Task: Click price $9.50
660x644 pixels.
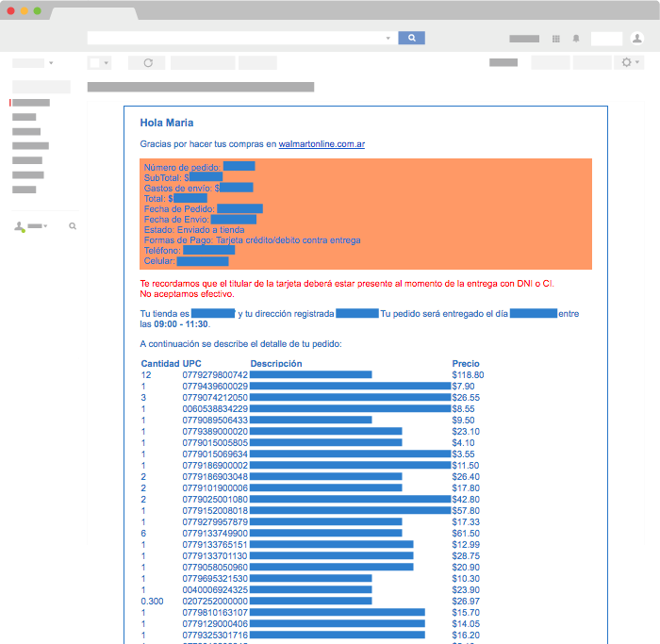Action: pos(464,421)
